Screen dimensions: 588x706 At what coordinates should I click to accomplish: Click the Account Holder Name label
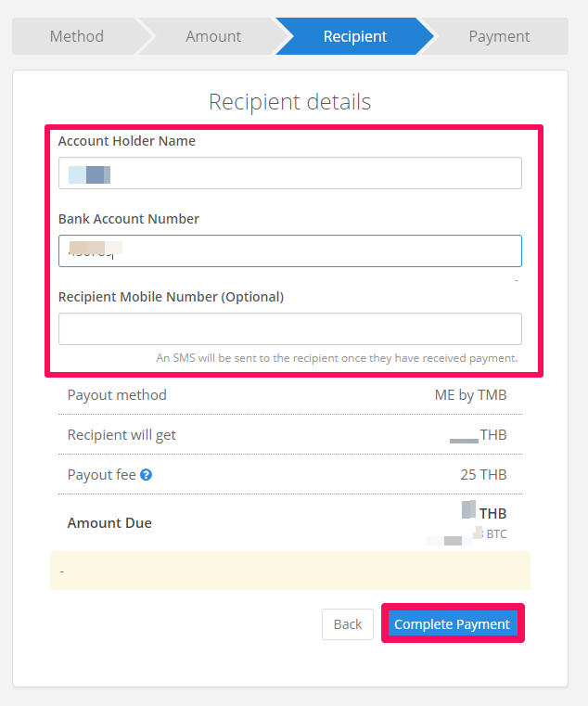(x=127, y=141)
